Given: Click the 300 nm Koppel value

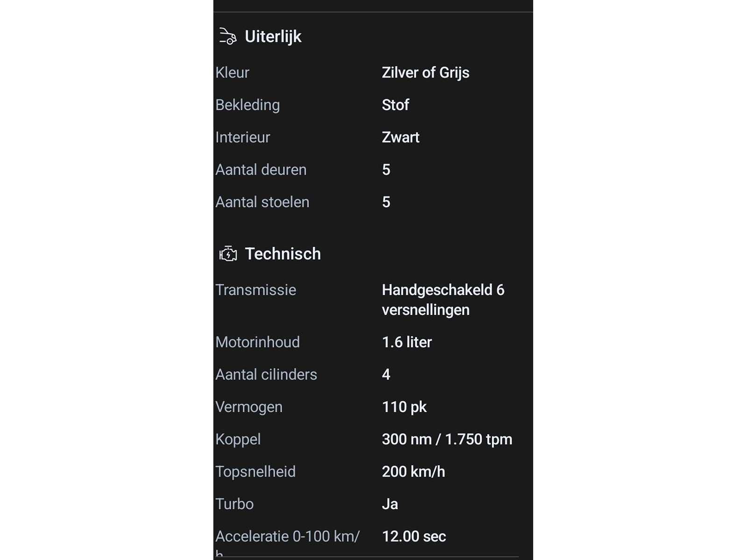Looking at the screenshot, I should click(447, 439).
